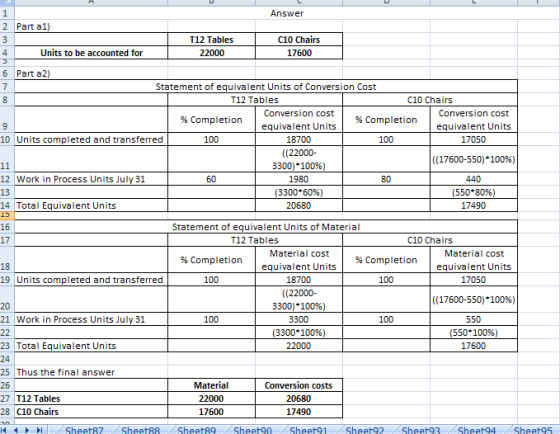Select row 23 by its row header

coord(7,345)
